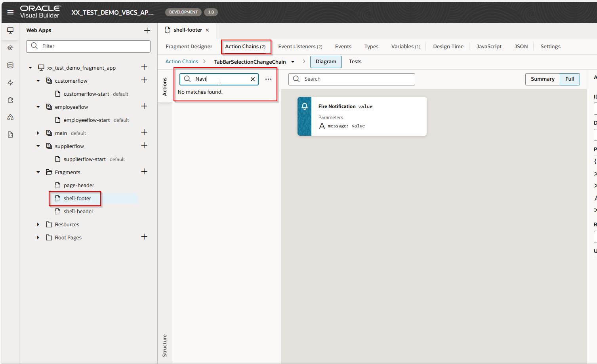Collapse the employeeflow tree node
597x364 pixels.
(38, 107)
